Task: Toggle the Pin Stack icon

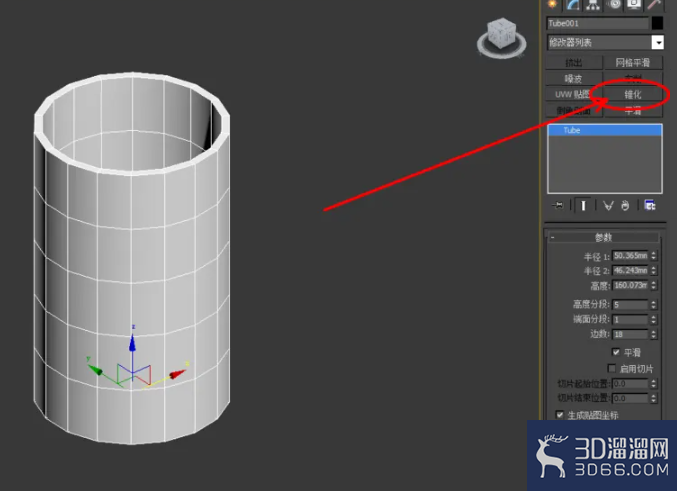Action: pyautogui.click(x=558, y=206)
